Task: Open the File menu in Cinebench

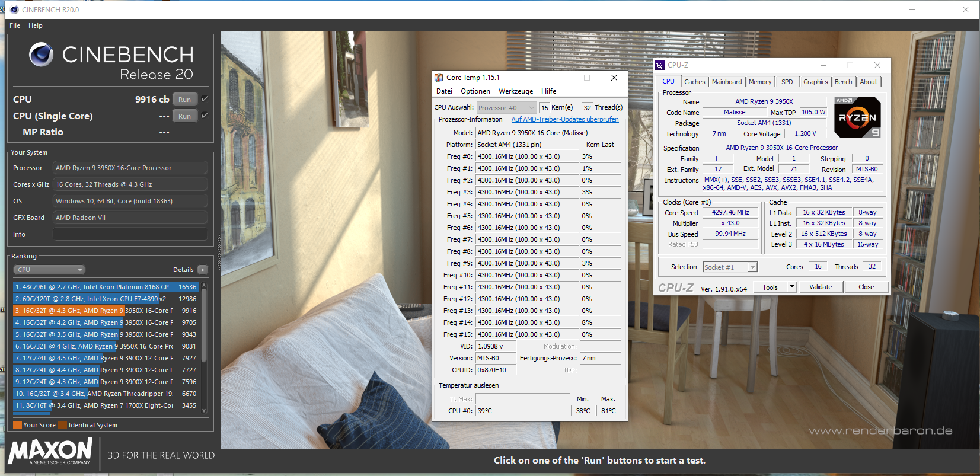Action: pos(15,25)
